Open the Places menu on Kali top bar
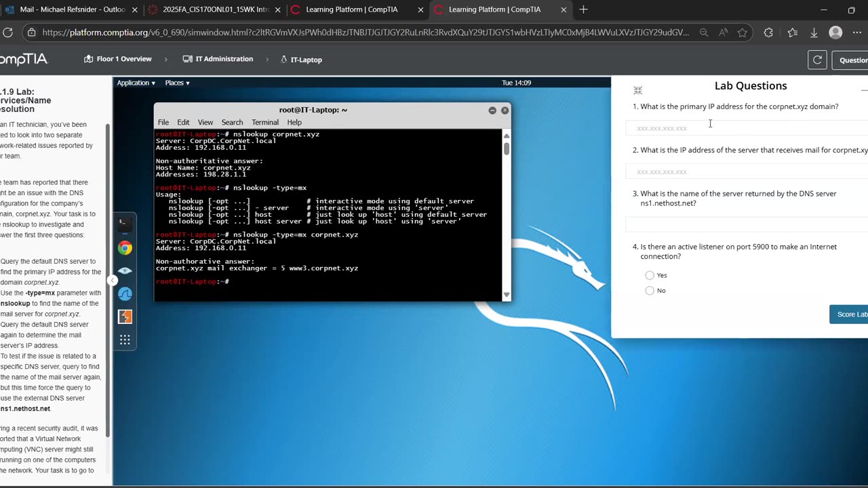The image size is (868, 488). coord(177,83)
